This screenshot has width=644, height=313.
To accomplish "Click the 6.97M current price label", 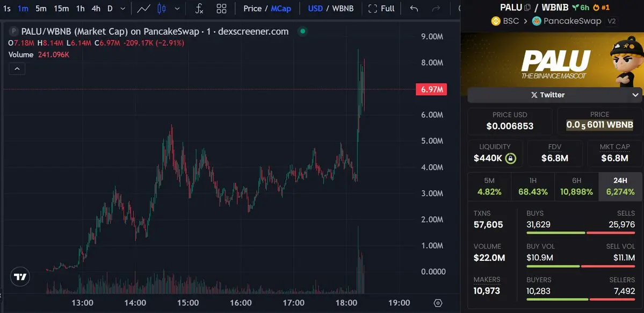I will (431, 89).
